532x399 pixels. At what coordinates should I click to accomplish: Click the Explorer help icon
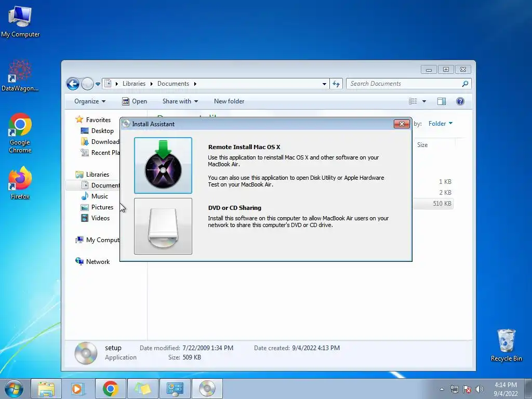coord(460,101)
